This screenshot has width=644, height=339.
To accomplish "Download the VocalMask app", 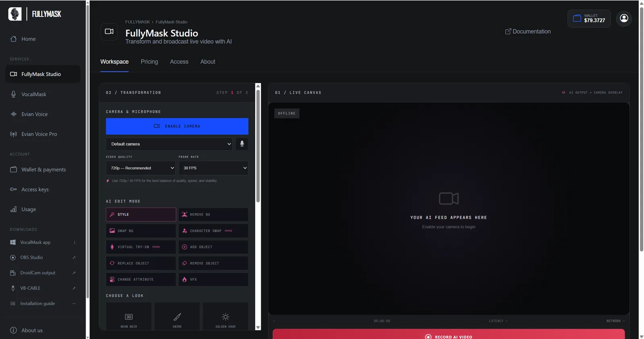I will (x=43, y=242).
